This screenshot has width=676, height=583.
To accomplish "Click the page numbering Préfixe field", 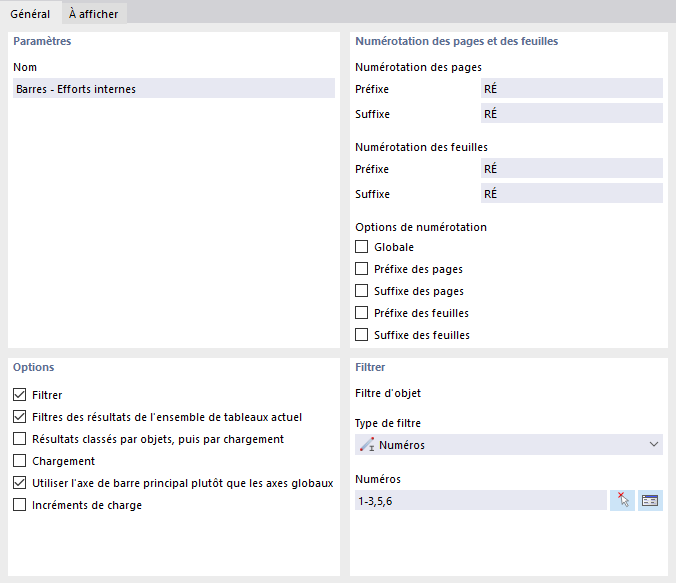I will tap(571, 89).
